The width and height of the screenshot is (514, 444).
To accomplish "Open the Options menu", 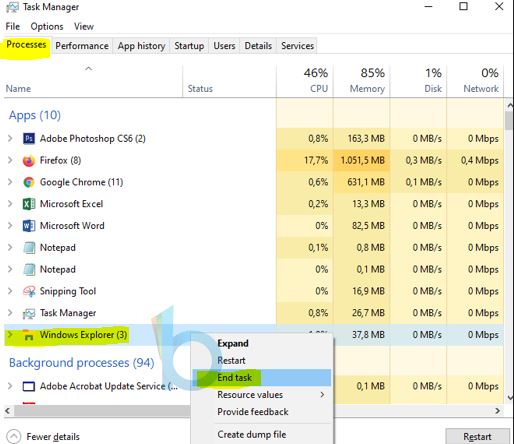I will click(x=47, y=26).
